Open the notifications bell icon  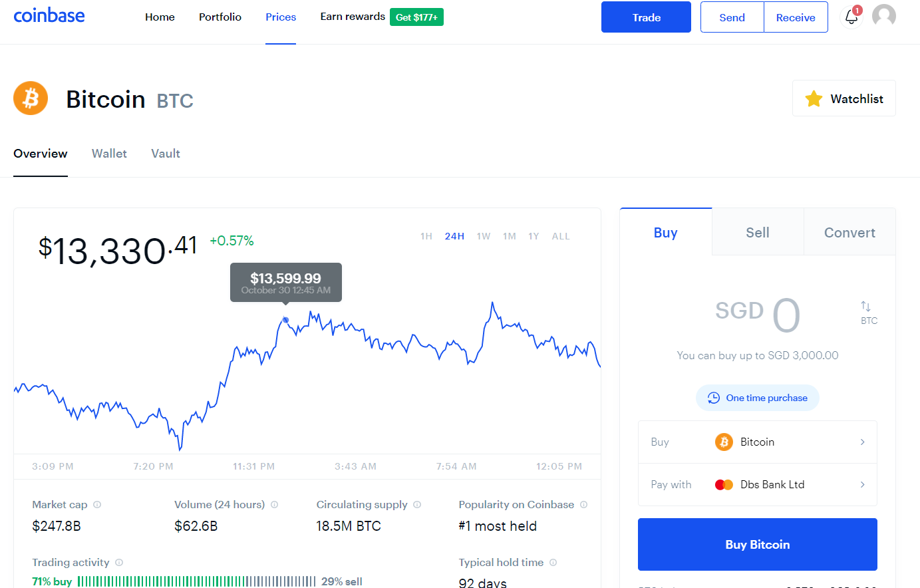(x=851, y=17)
